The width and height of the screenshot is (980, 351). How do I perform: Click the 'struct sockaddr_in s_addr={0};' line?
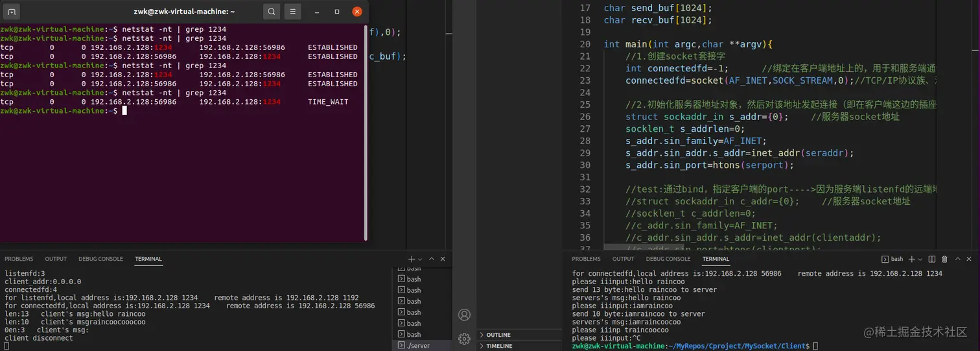707,117
